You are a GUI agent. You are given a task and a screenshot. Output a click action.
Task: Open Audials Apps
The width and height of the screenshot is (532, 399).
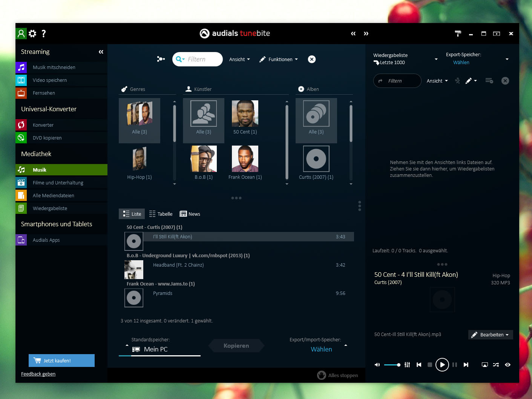pos(61,240)
